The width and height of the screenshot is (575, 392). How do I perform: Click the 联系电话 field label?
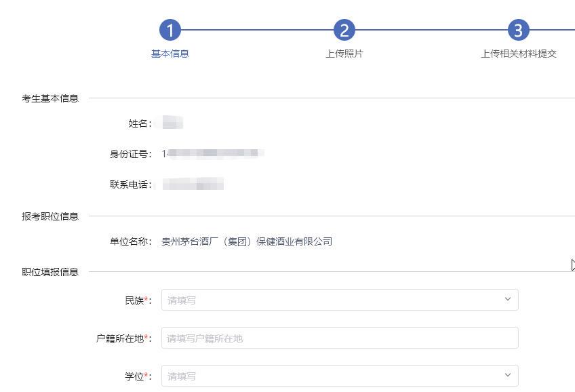point(130,184)
